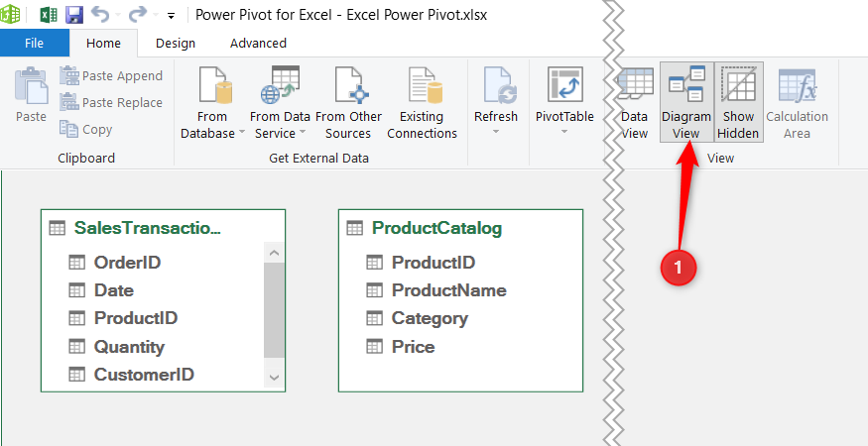This screenshot has height=446, width=868.
Task: Click the table icon beside SalesTransactions title
Action: [57, 228]
